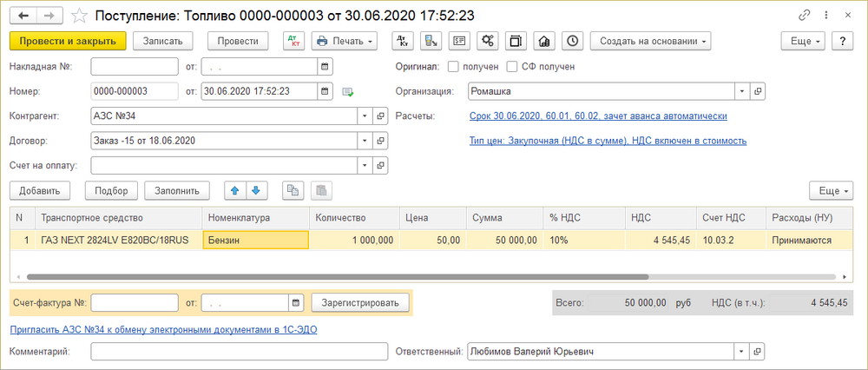
Task: Paste rows with the clipboard icon
Action: tap(321, 190)
